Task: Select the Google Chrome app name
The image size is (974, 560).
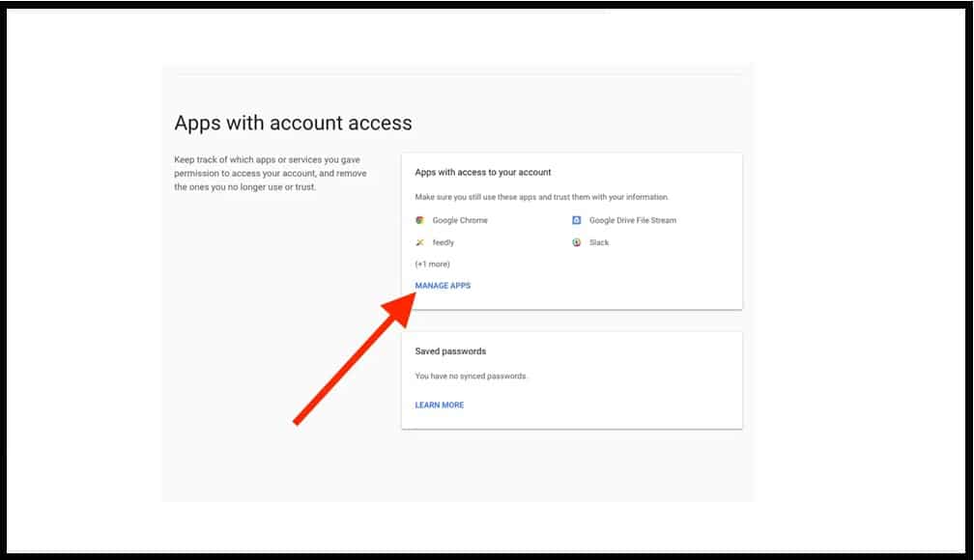Action: [460, 220]
